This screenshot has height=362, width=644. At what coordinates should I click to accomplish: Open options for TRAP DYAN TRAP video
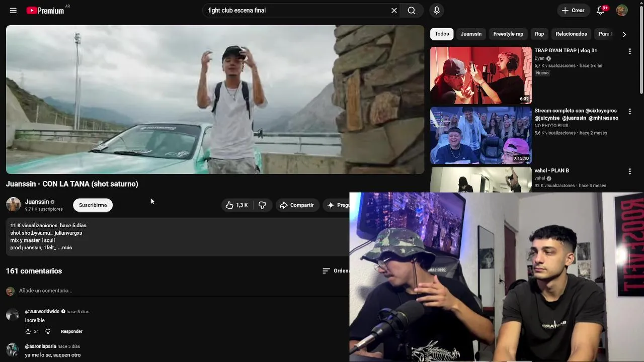(630, 51)
